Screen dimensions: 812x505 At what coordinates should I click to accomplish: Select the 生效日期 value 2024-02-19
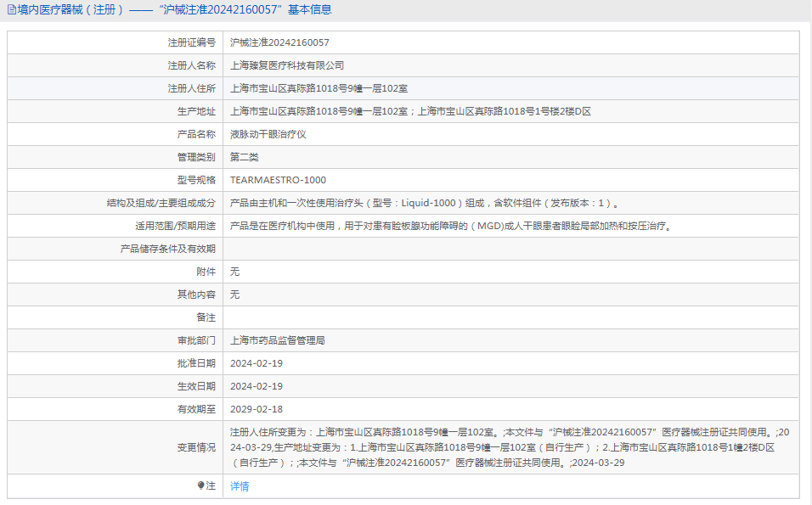tap(257, 386)
